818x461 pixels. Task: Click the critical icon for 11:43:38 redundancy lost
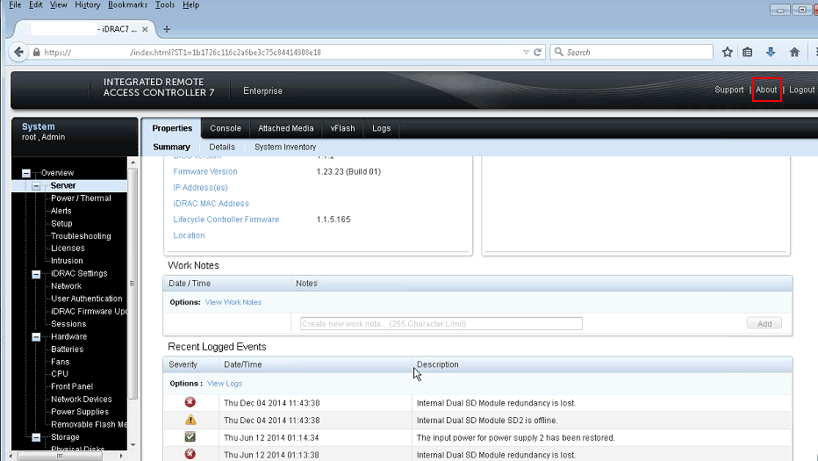(190, 402)
